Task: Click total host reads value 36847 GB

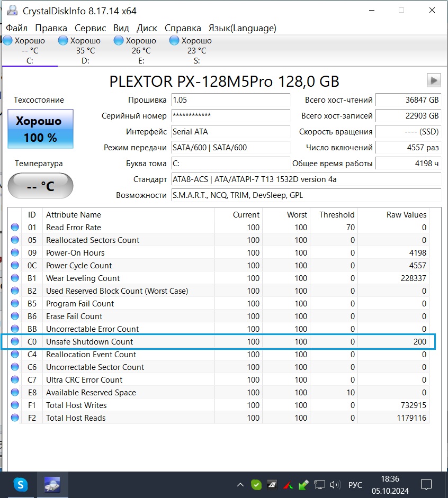Action: [408, 99]
